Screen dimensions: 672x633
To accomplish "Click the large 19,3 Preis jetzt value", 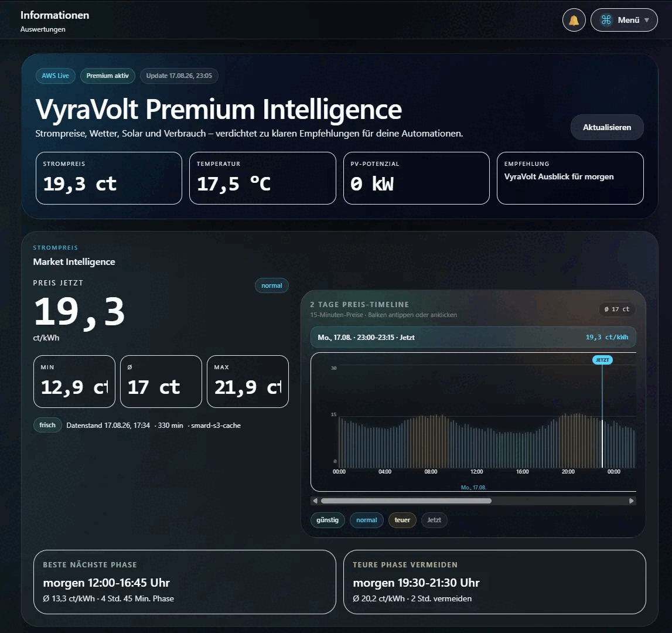I will [x=79, y=312].
